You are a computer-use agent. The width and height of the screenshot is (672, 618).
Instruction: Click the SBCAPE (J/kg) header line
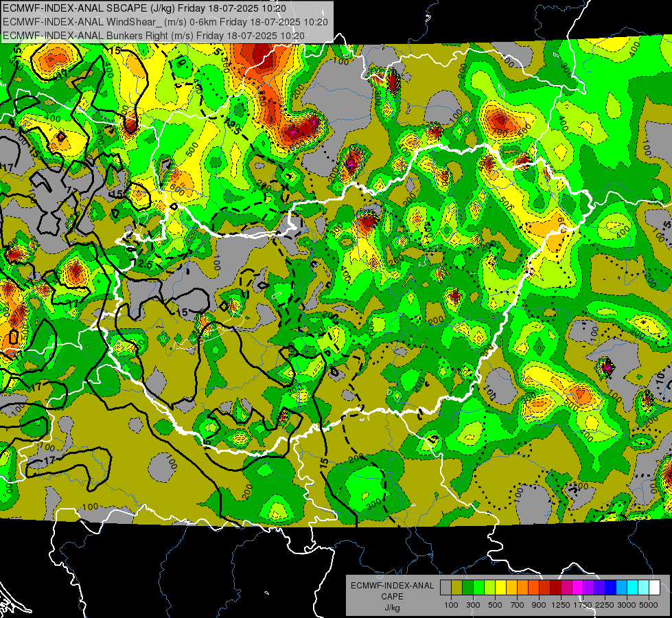tap(144, 8)
